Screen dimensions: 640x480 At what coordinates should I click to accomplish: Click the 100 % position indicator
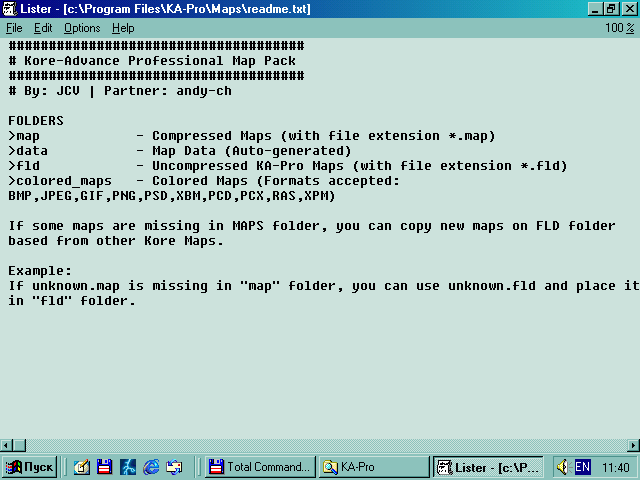(x=620, y=28)
